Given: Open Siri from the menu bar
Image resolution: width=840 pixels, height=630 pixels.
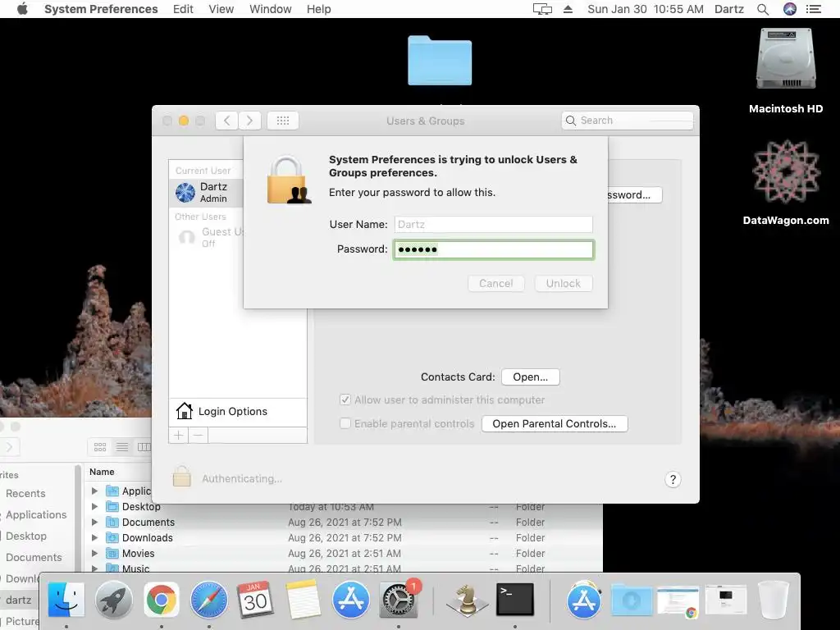Looking at the screenshot, I should coord(790,9).
